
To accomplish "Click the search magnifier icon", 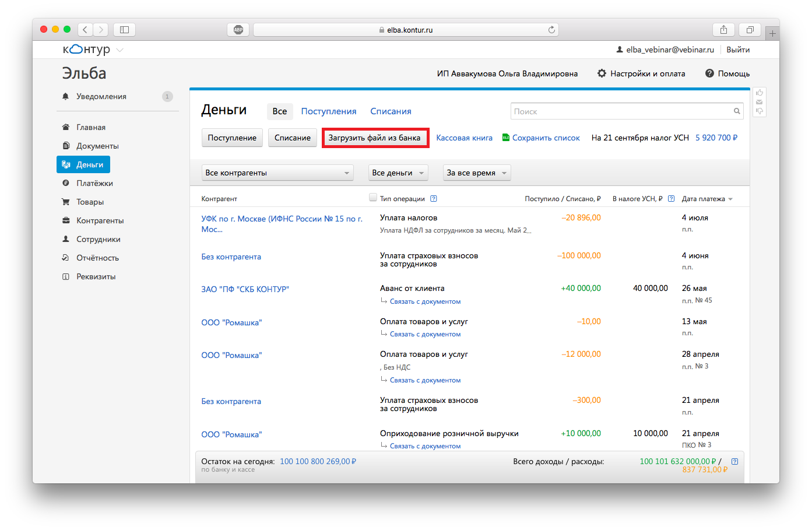I will (737, 111).
